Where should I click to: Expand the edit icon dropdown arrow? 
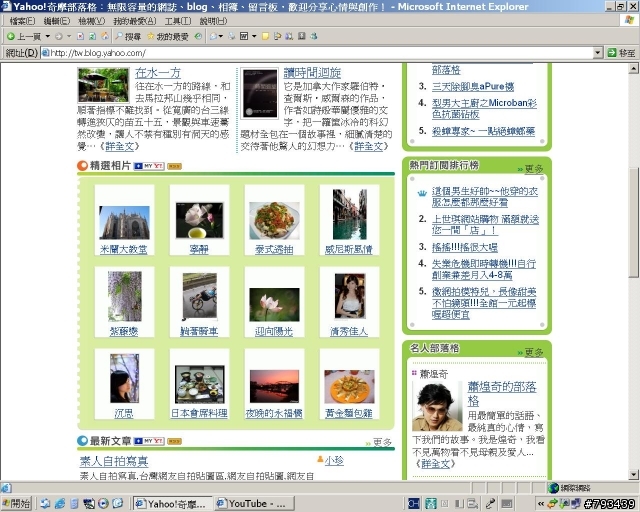point(254,36)
